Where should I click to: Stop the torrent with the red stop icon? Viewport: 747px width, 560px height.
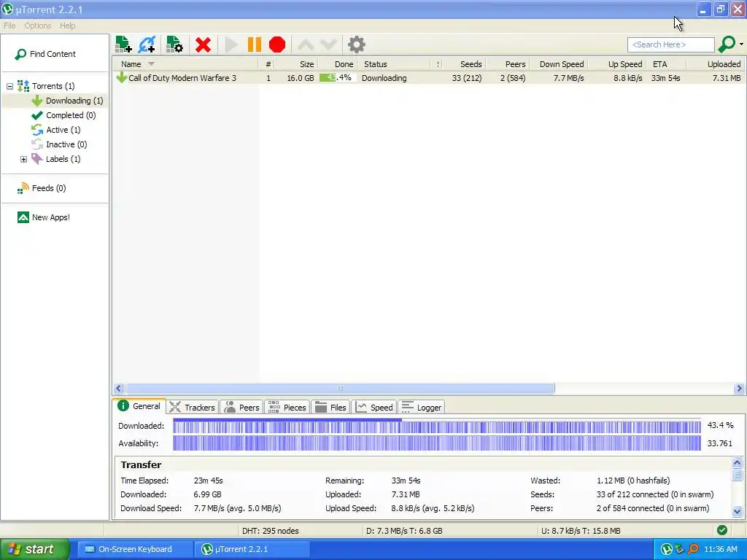click(277, 44)
